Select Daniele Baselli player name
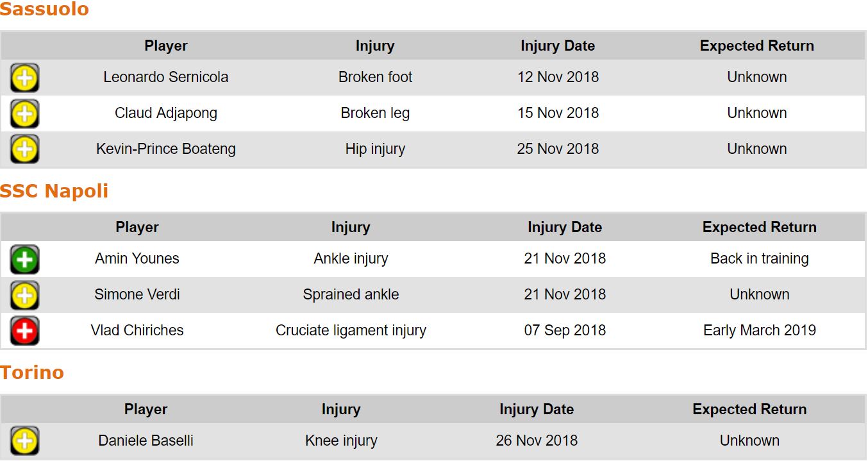868x461 pixels. (146, 441)
